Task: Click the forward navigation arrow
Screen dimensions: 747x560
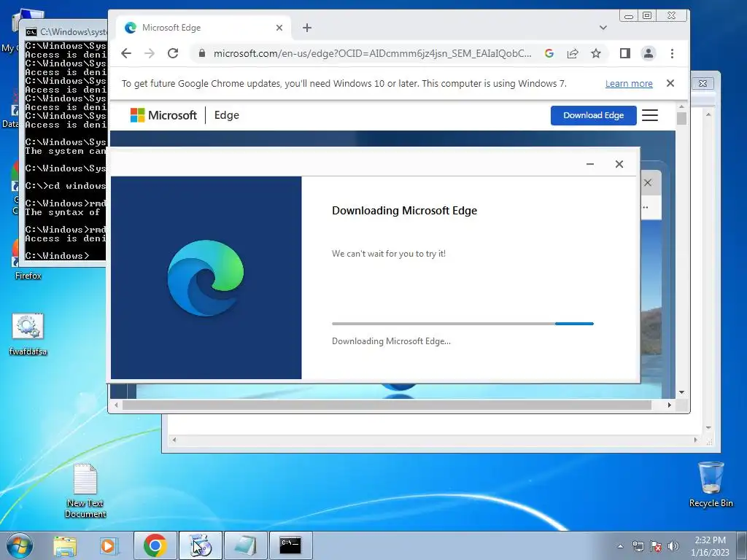Action: (x=150, y=53)
